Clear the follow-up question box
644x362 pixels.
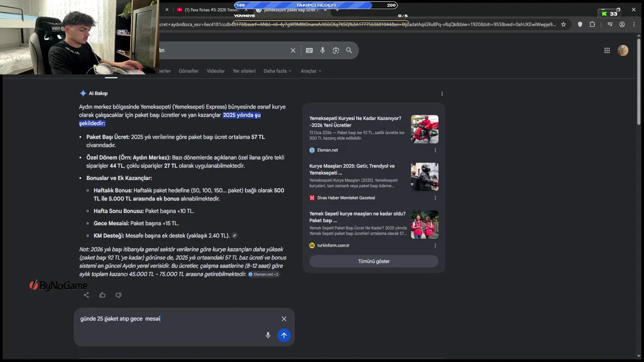click(284, 319)
